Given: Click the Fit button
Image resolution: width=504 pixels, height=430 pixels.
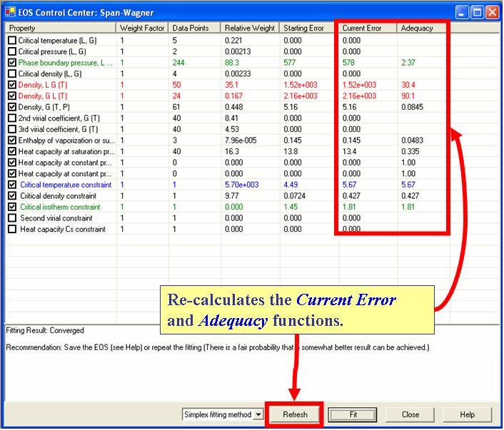Looking at the screenshot, I should click(x=353, y=414).
